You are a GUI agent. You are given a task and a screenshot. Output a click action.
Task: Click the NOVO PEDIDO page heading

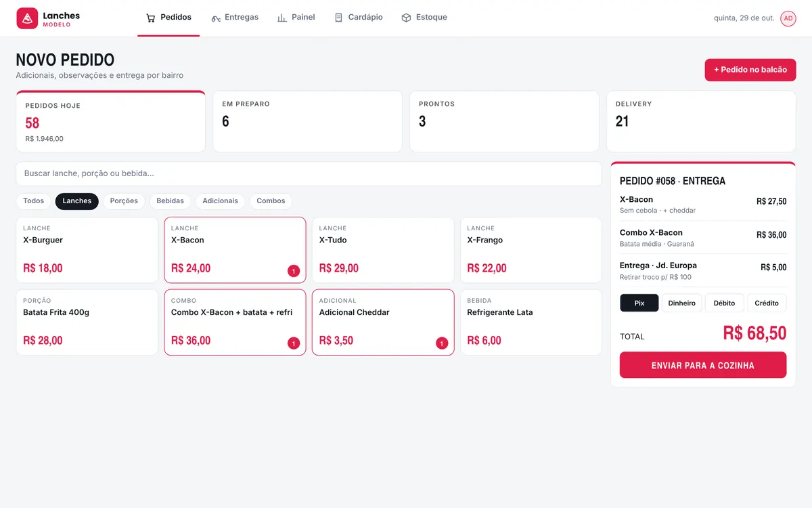pos(65,60)
